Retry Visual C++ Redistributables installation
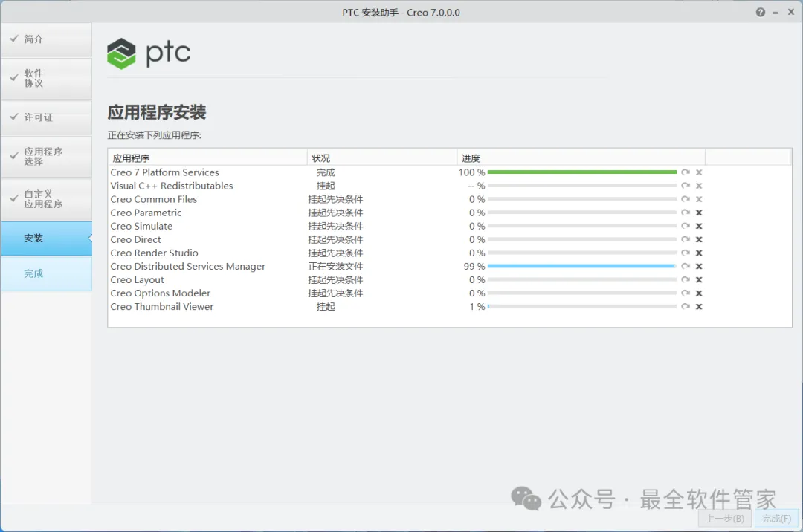This screenshot has width=803, height=532. 686,186
